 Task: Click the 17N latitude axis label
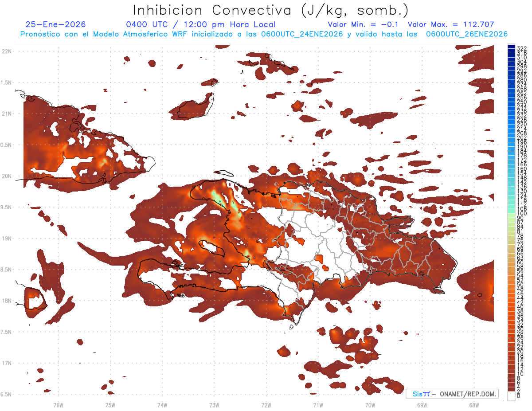[7, 363]
